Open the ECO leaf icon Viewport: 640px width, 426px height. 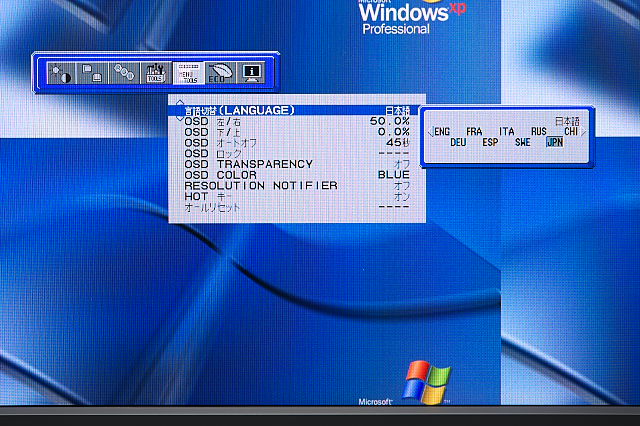pyautogui.click(x=219, y=73)
